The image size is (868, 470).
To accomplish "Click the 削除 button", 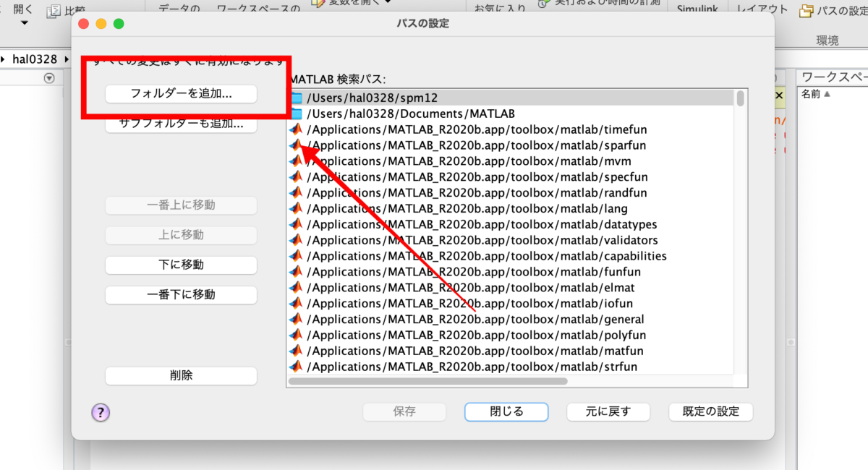I will [x=181, y=375].
